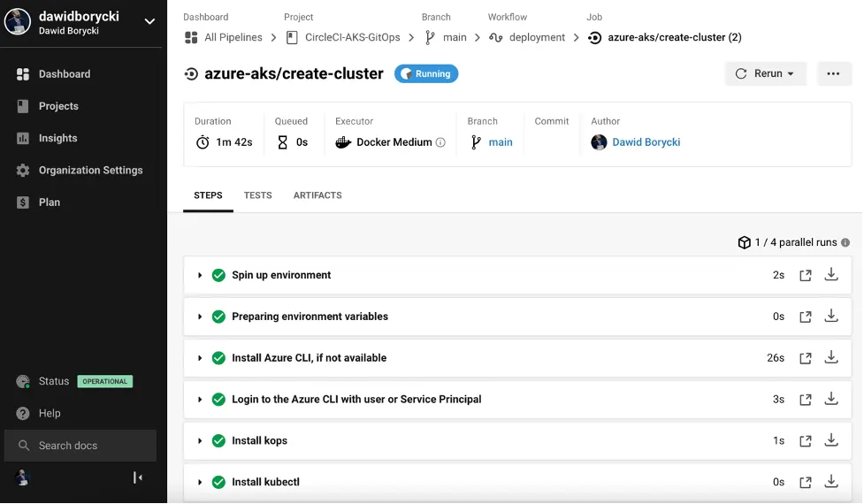864x504 pixels.
Task: Click the 1m 42s duration value
Action: [234, 142]
